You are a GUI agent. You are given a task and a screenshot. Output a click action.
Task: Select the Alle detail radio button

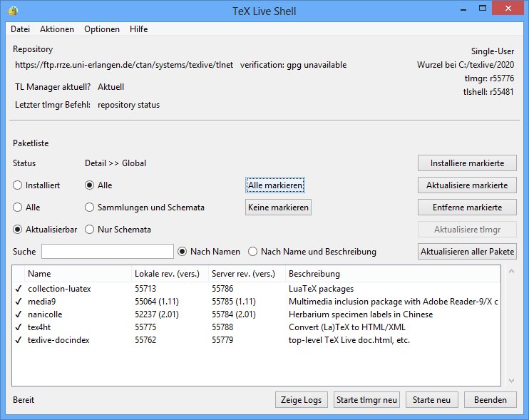[x=89, y=185]
